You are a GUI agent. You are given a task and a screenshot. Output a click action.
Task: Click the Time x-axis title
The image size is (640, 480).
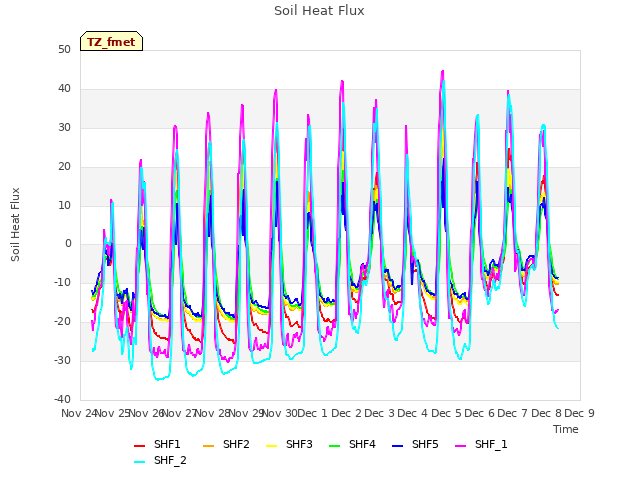point(566,429)
